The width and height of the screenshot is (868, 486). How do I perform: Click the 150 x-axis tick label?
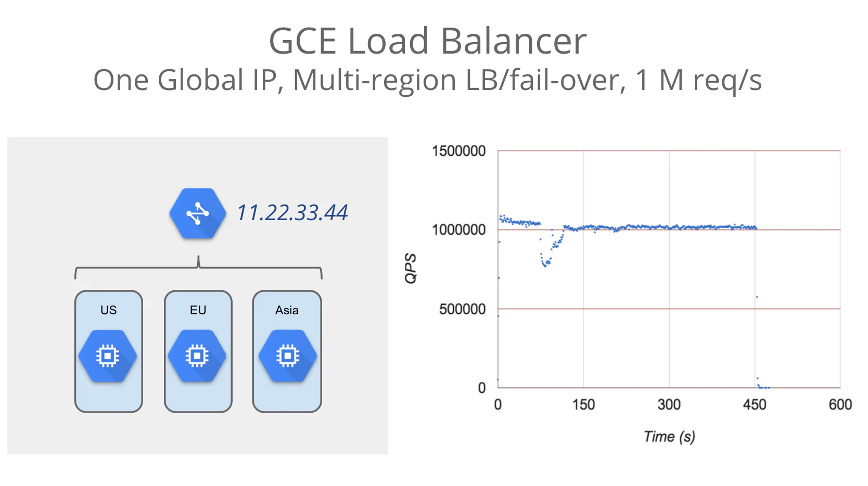coord(583,404)
